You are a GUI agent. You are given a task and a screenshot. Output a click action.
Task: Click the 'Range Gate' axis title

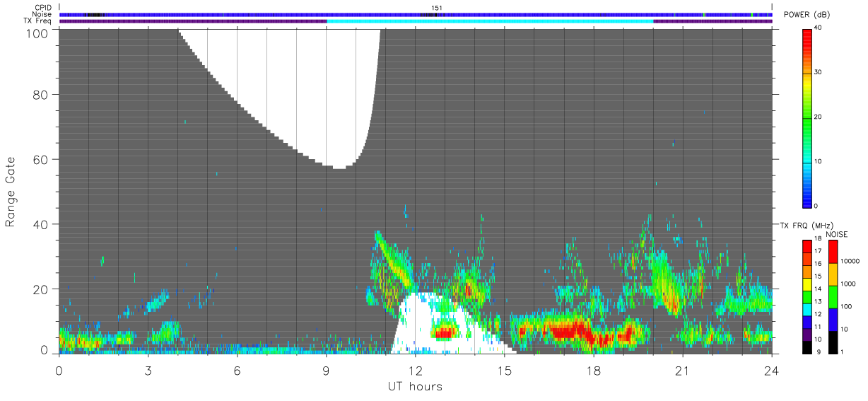point(11,192)
